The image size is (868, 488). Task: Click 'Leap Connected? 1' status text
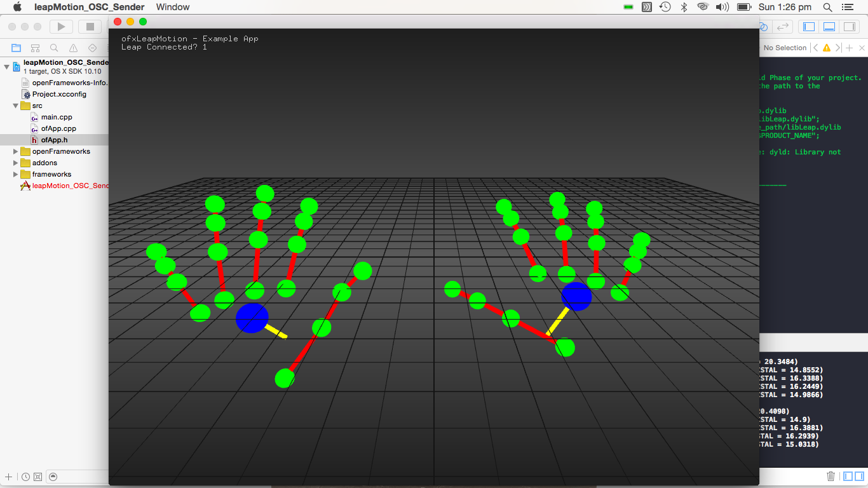(164, 47)
